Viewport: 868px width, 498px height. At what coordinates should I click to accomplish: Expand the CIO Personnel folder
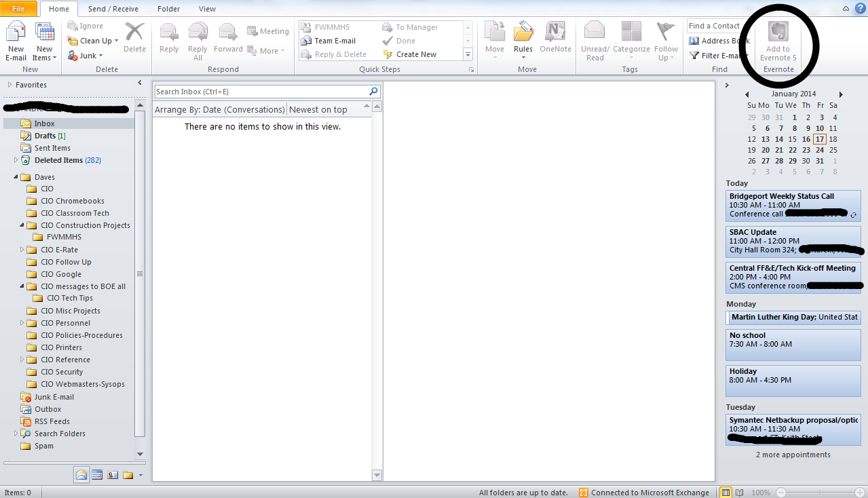tap(22, 323)
